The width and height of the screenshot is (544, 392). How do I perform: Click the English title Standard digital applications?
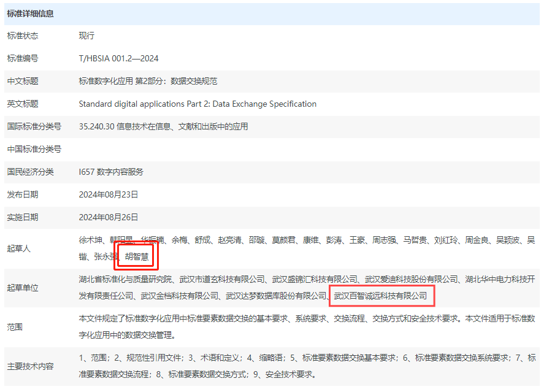tap(197, 104)
